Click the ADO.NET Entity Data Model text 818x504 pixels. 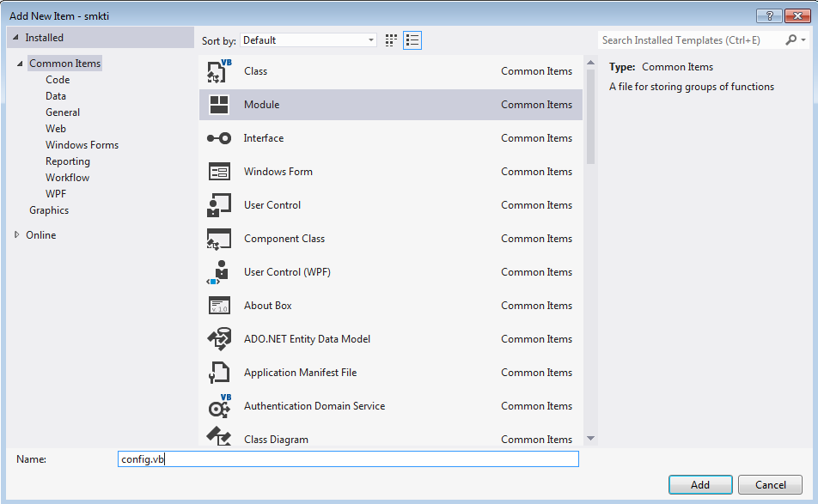307,339
